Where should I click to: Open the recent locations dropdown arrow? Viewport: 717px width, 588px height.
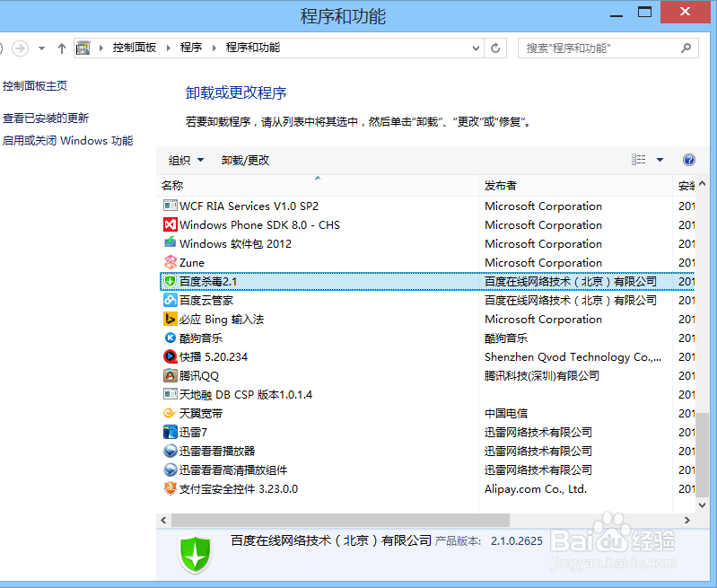(x=41, y=48)
